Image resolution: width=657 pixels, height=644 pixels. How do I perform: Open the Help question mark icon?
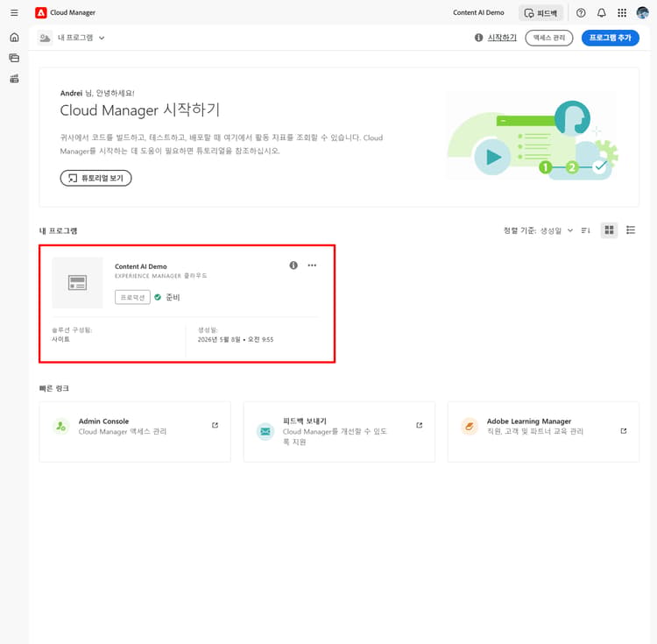pos(581,12)
